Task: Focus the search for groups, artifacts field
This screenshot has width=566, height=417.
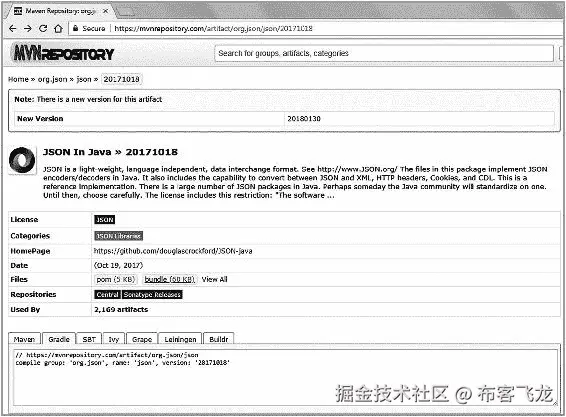Action: (x=384, y=53)
